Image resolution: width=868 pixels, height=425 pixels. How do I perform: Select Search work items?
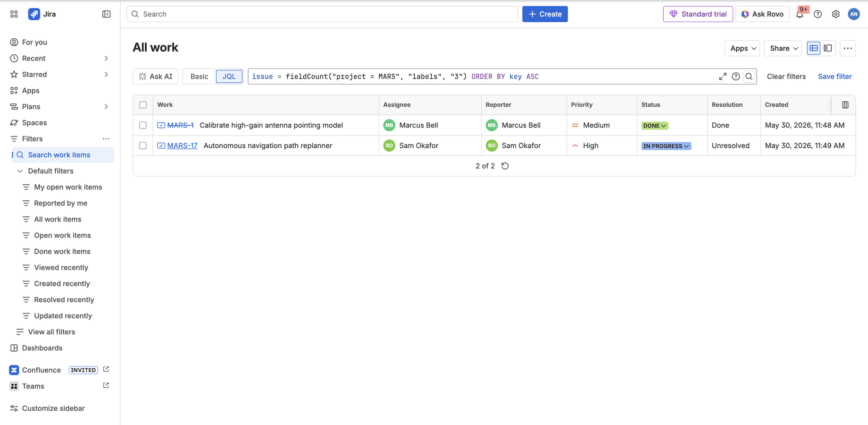[x=63, y=155]
